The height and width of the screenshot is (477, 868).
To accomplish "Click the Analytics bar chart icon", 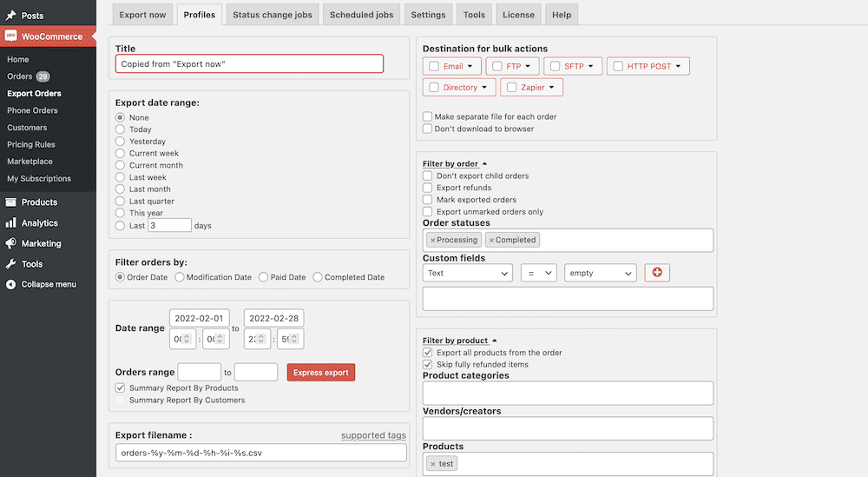I will tap(10, 223).
